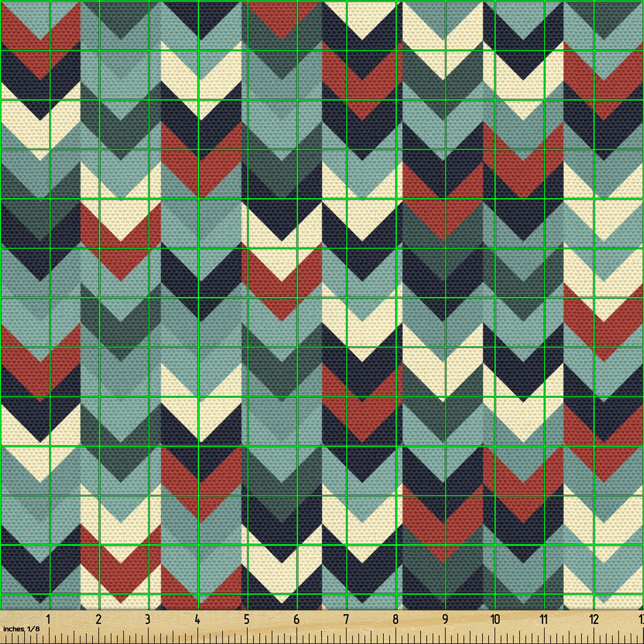Click the number 9 on the ruler
The image size is (644, 644).
445,619
